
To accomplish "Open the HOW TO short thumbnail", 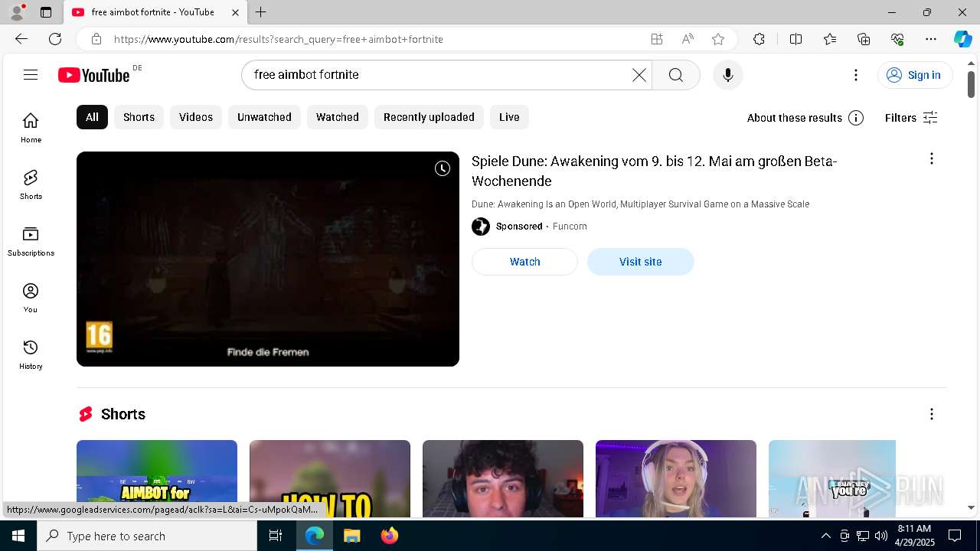I will click(x=330, y=478).
